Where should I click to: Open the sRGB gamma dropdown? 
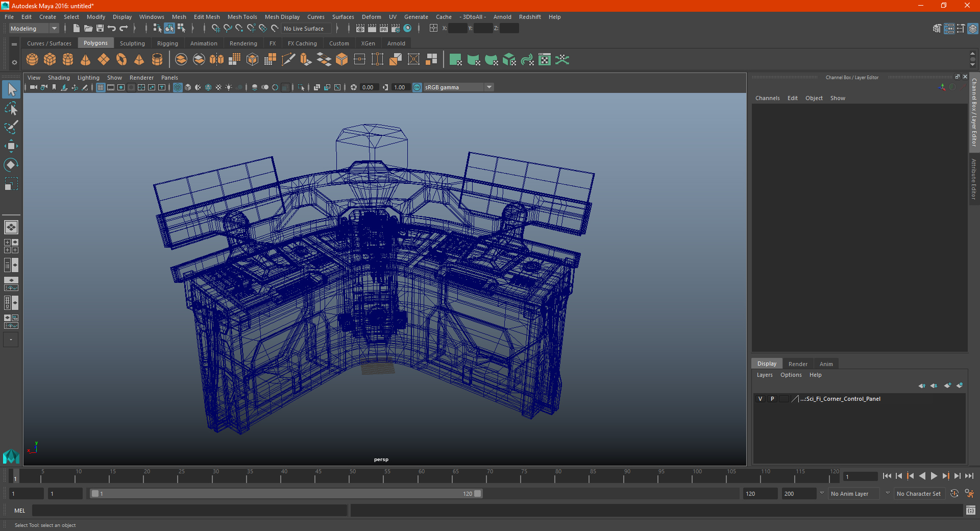click(x=489, y=87)
